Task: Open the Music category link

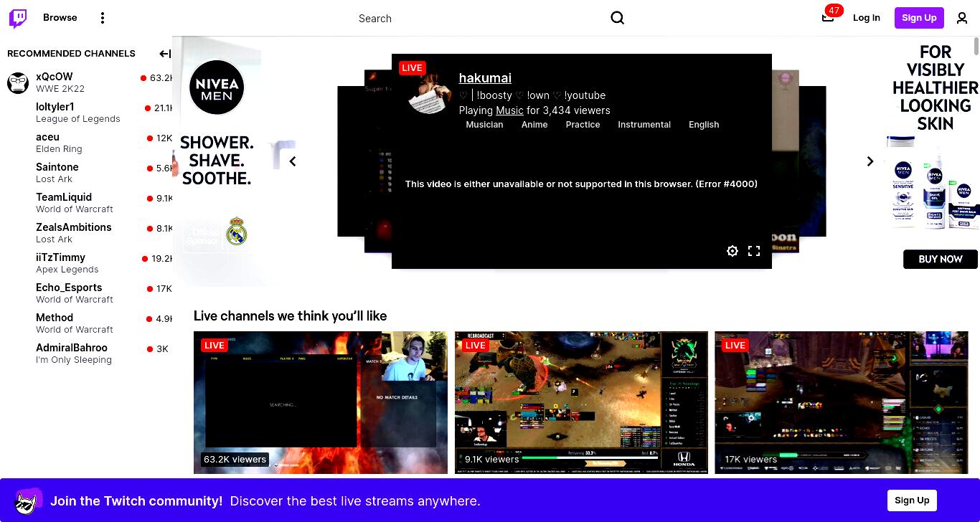Action: click(x=509, y=110)
